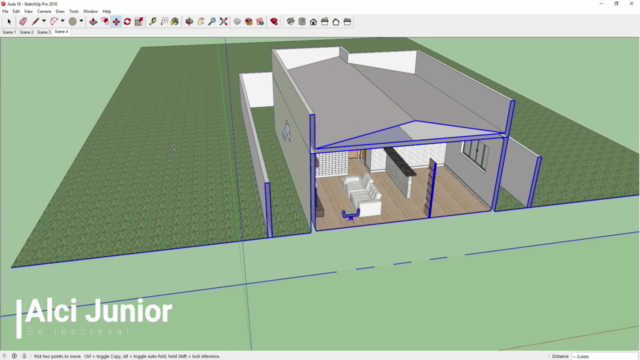Select the Line pencil tool
The image size is (640, 360).
36,22
